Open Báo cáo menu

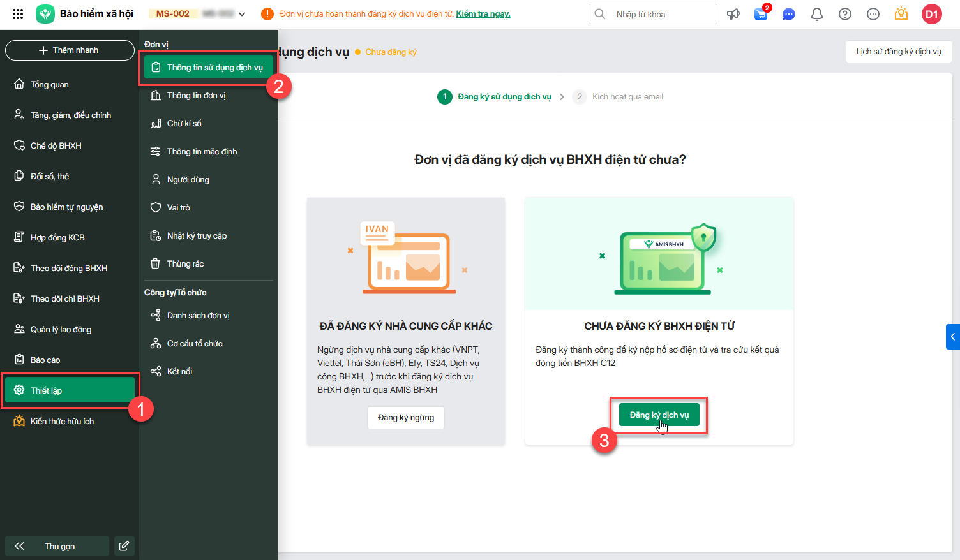(70, 360)
